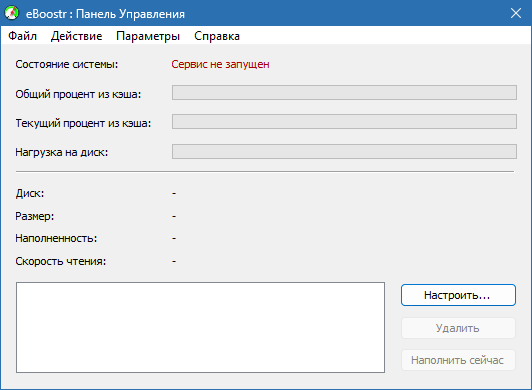This screenshot has height=390, width=532.
Task: Click the 'Скорость чтения:' label
Action: [x=60, y=261]
